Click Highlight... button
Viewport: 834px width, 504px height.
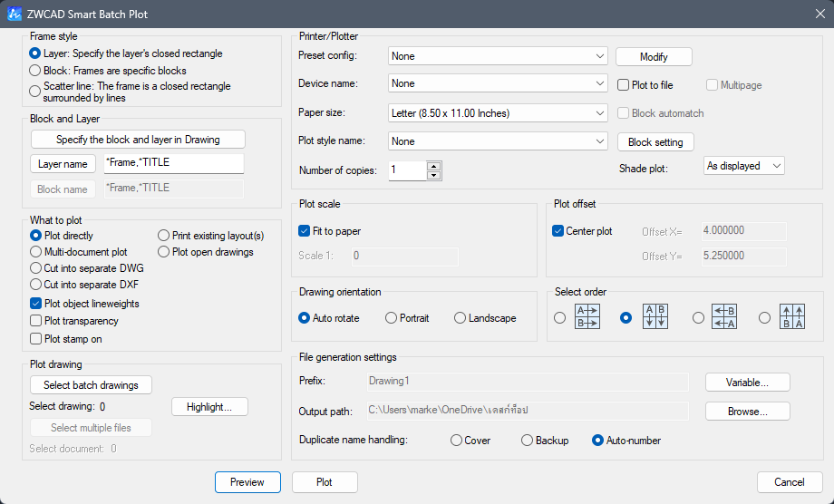tap(209, 407)
